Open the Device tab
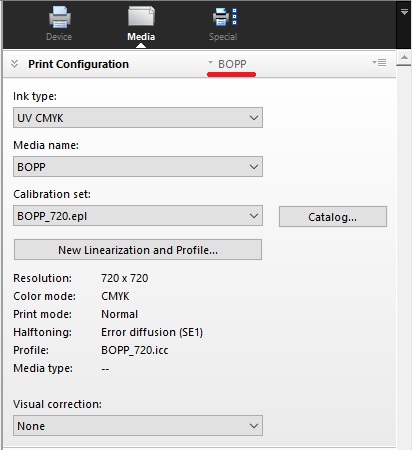The image size is (413, 450). point(59,24)
